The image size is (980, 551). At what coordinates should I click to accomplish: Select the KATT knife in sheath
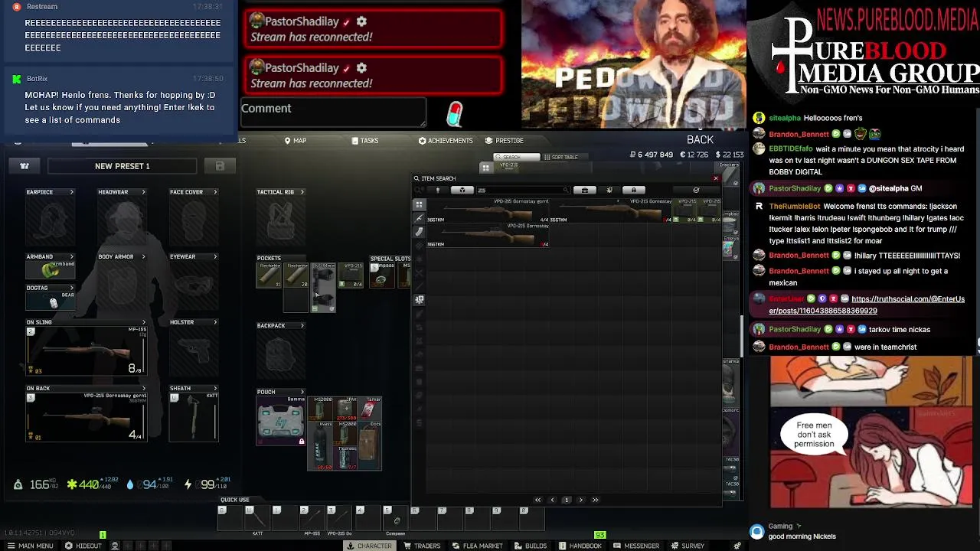[x=194, y=417]
